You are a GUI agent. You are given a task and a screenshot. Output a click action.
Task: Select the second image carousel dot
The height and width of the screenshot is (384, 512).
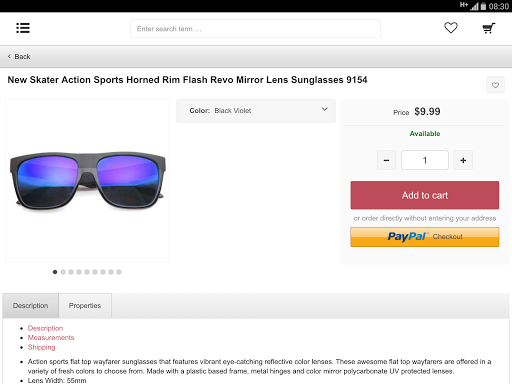point(63,272)
